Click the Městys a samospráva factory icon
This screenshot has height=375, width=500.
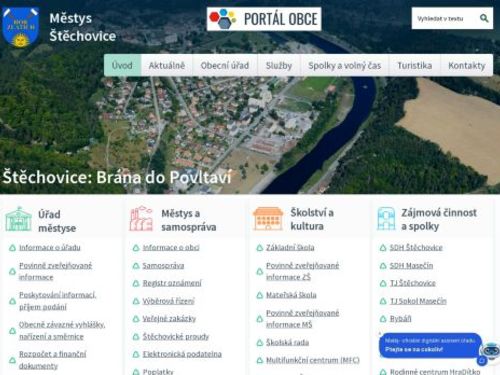point(141,218)
